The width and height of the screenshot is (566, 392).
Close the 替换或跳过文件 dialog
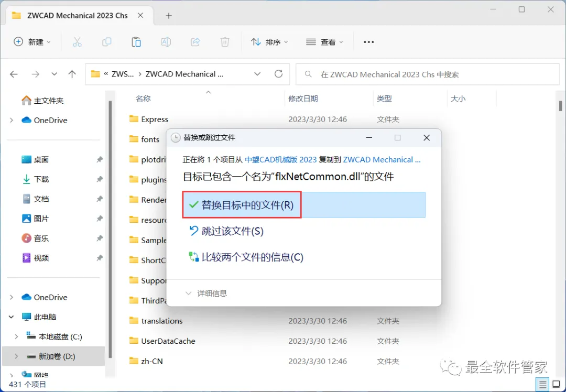pos(426,137)
